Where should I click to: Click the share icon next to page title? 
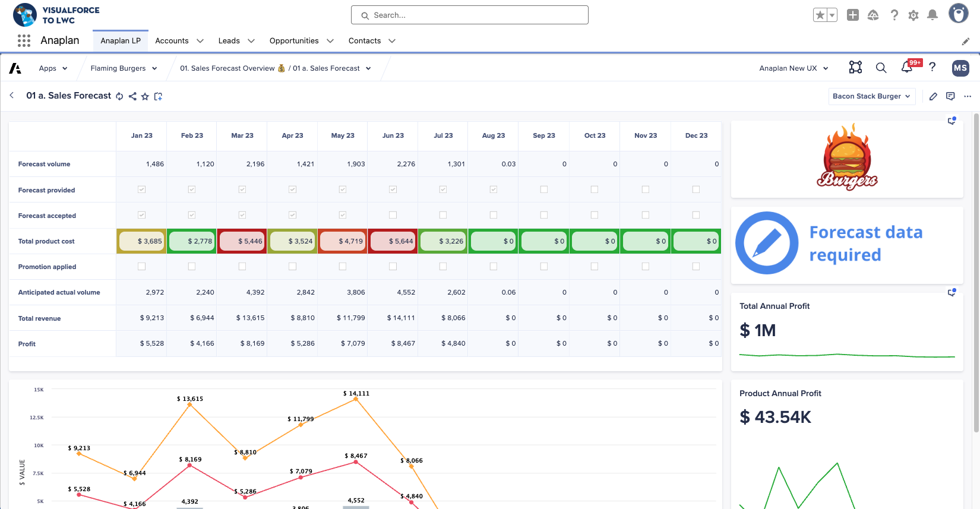(132, 96)
